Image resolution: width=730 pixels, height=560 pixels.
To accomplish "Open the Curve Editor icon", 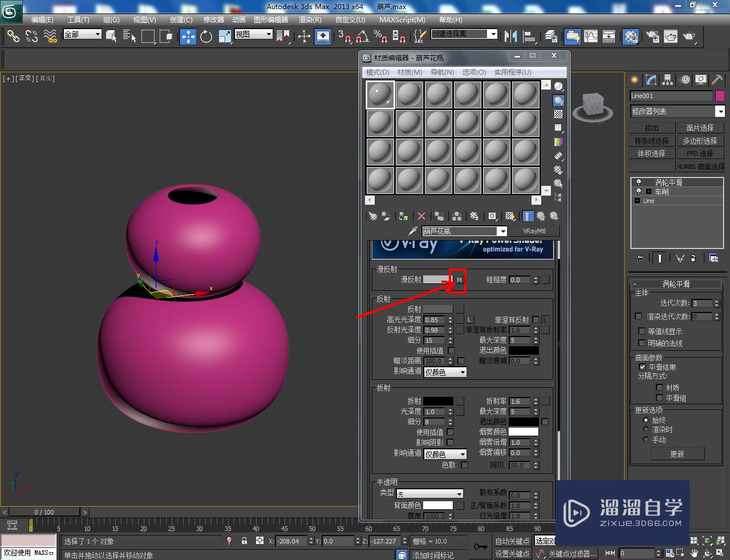I will tap(591, 36).
